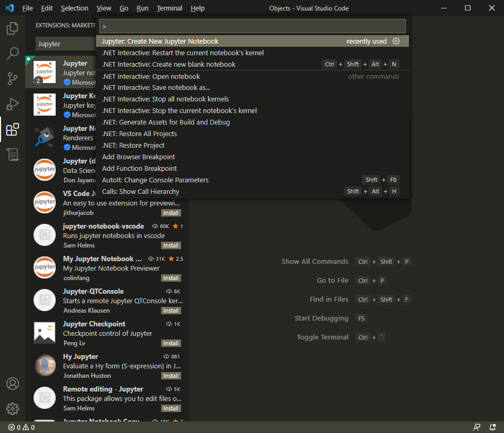Open Jupyter-QTConsole extension icon

tap(45, 300)
